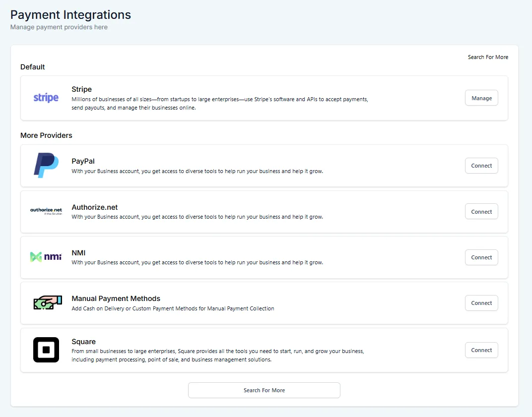Viewport: 532px width, 417px height.
Task: Select the Square provider title
Action: click(83, 342)
